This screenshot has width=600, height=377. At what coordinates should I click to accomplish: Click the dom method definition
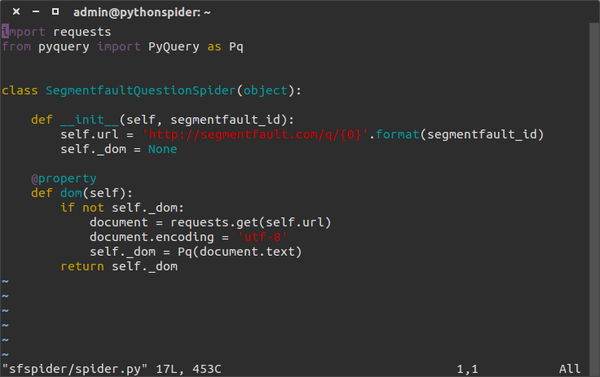coord(71,193)
